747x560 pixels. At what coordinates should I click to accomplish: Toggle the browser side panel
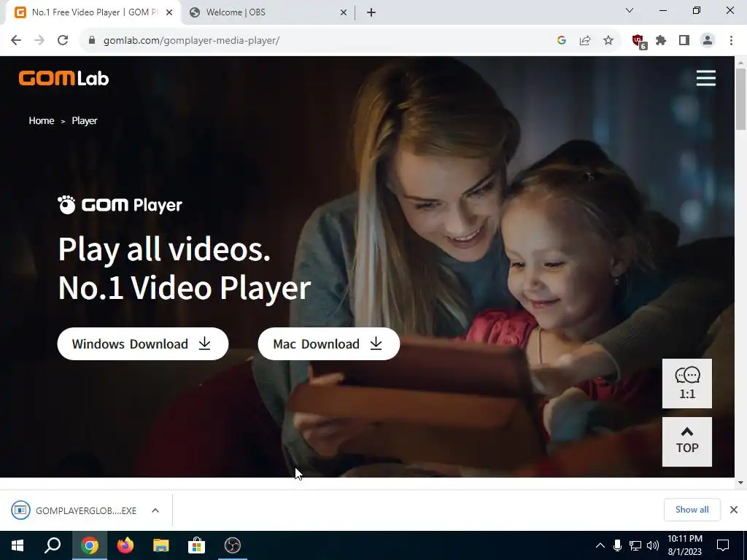[684, 41]
